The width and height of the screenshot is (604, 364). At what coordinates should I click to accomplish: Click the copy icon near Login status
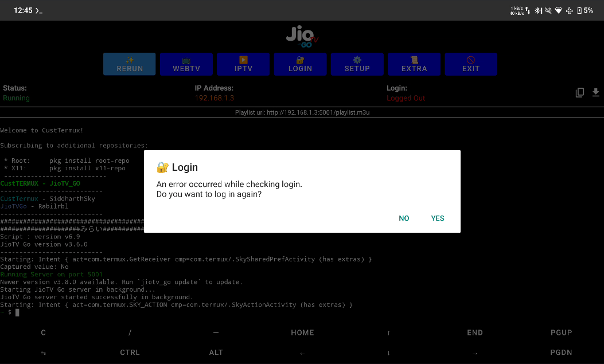(579, 92)
